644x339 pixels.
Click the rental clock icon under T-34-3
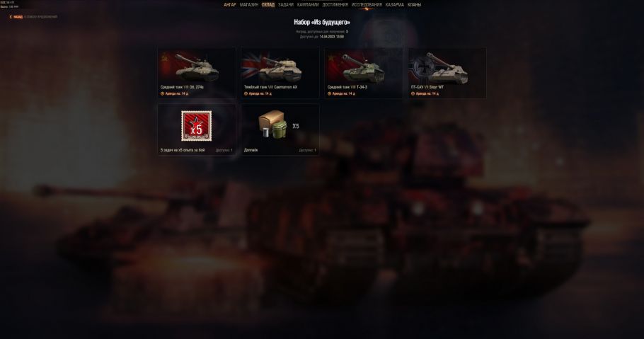(329, 93)
